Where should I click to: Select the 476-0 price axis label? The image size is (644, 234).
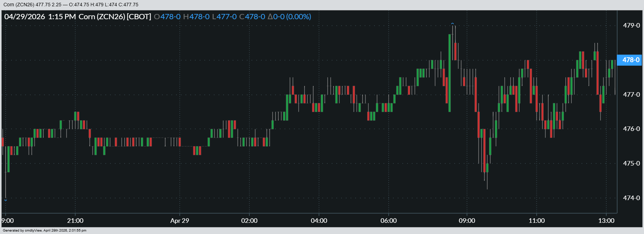pos(631,129)
